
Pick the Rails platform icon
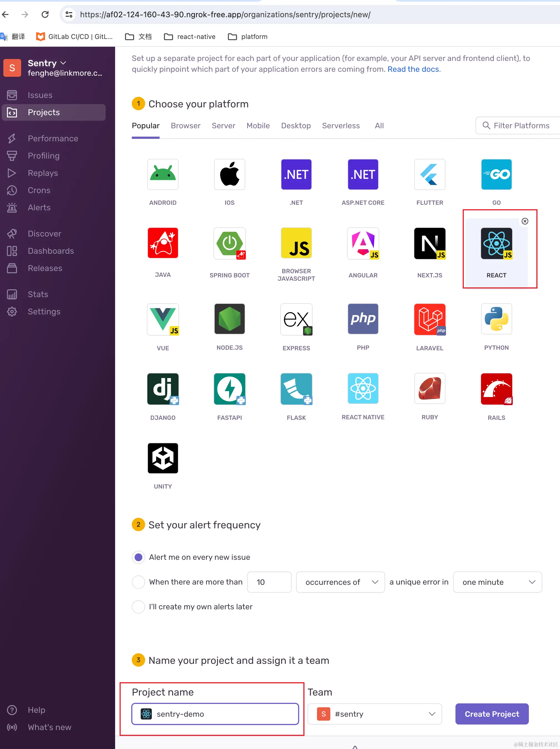(496, 389)
